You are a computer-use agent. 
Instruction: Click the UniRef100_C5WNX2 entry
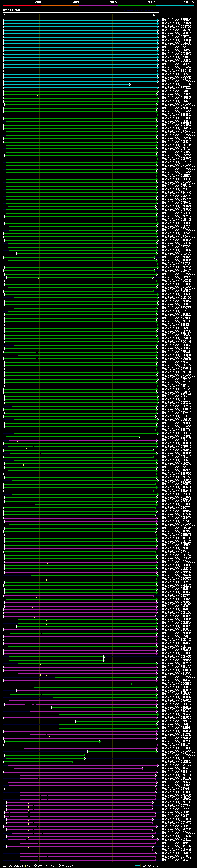[x=177, y=61]
